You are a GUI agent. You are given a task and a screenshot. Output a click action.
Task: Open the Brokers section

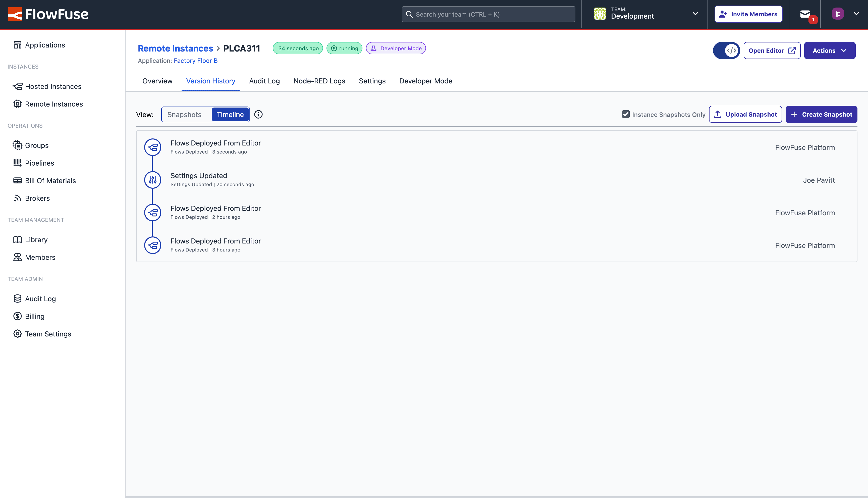[37, 198]
